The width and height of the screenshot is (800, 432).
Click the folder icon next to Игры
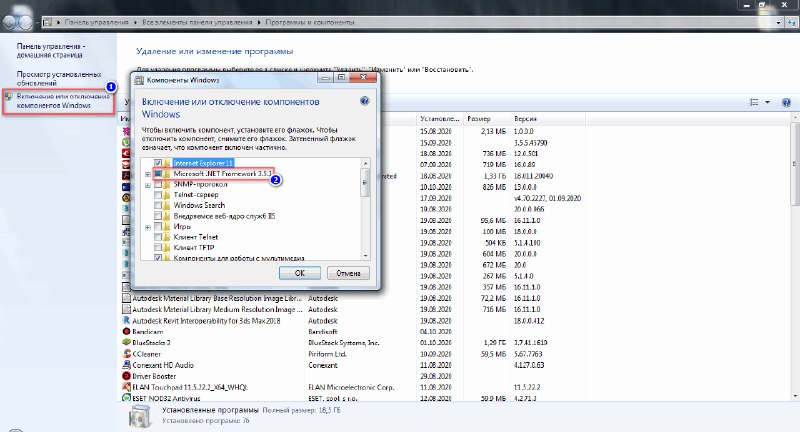(167, 226)
